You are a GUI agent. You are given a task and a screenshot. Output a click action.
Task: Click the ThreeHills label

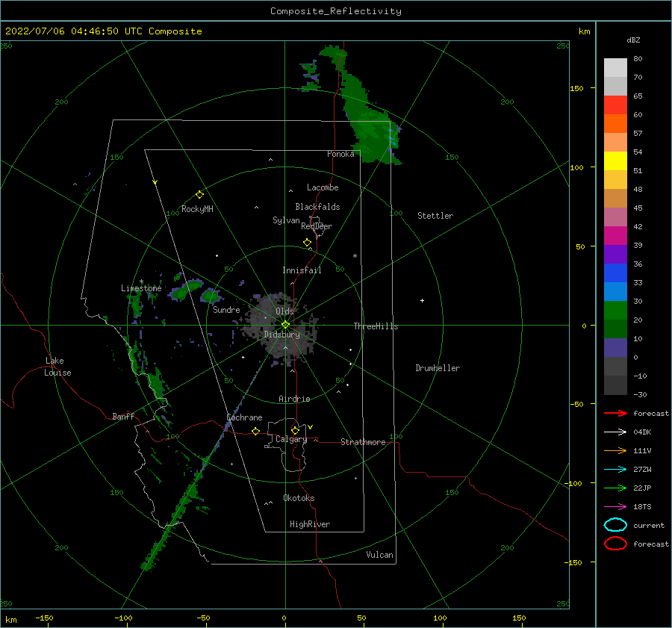[x=376, y=326]
